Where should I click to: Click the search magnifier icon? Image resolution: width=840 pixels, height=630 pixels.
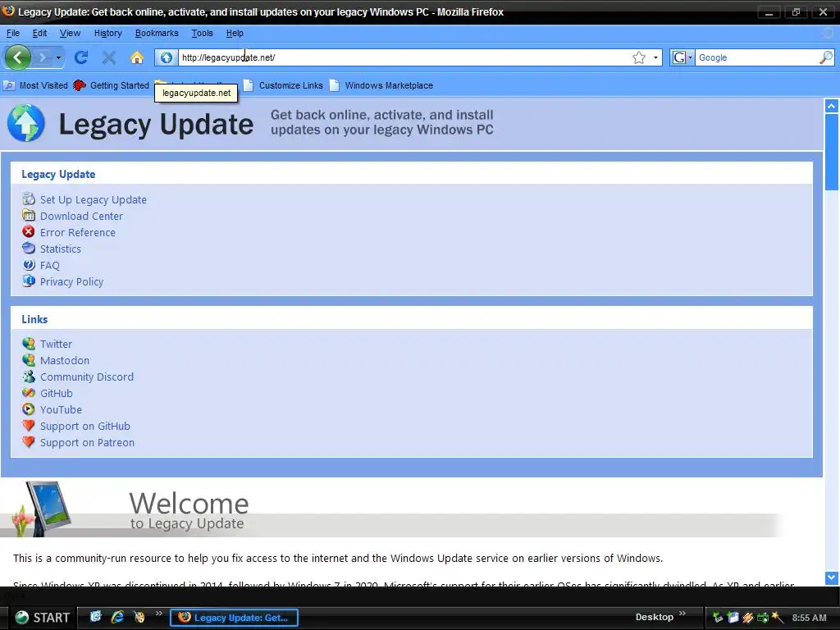(x=826, y=57)
